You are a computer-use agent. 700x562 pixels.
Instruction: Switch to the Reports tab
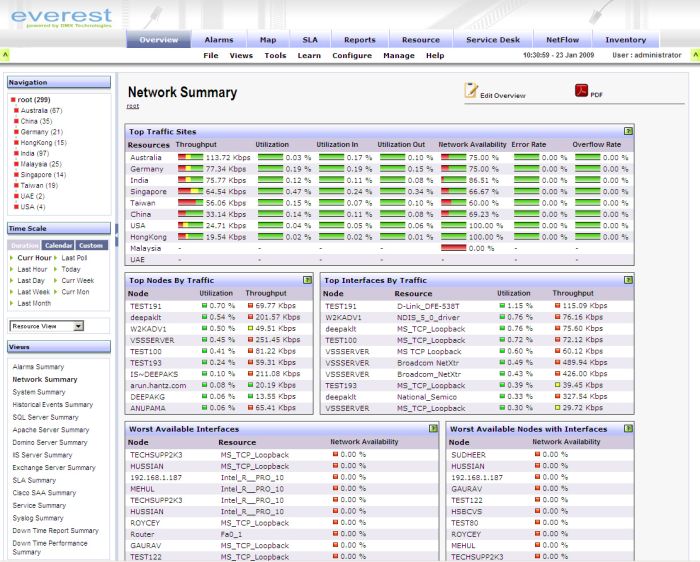(x=360, y=39)
